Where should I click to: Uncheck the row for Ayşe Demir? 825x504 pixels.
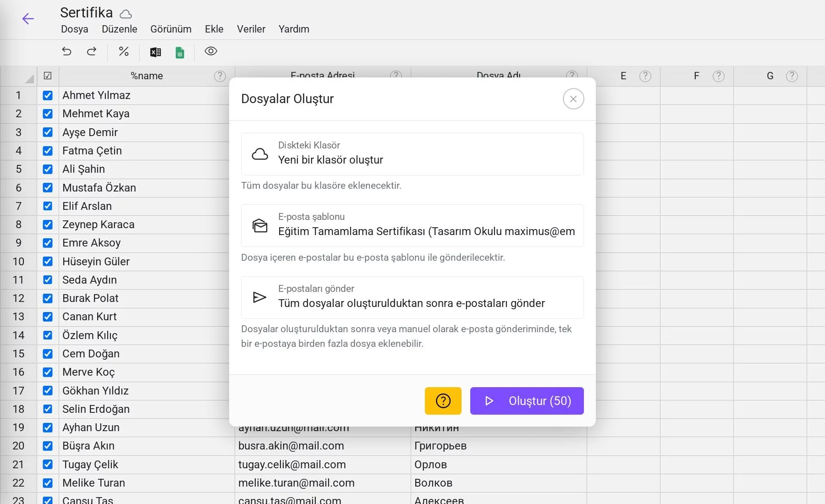(x=48, y=132)
